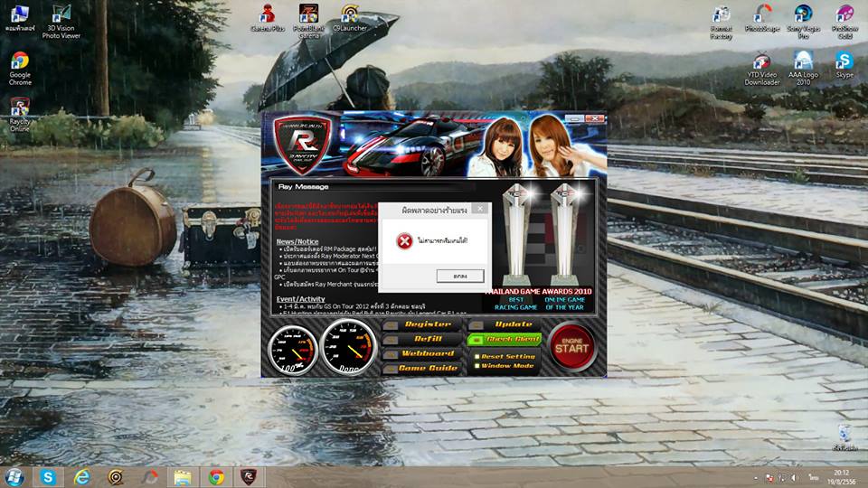The width and height of the screenshot is (868, 488).
Task: Click the green Check Client button
Action: [505, 339]
